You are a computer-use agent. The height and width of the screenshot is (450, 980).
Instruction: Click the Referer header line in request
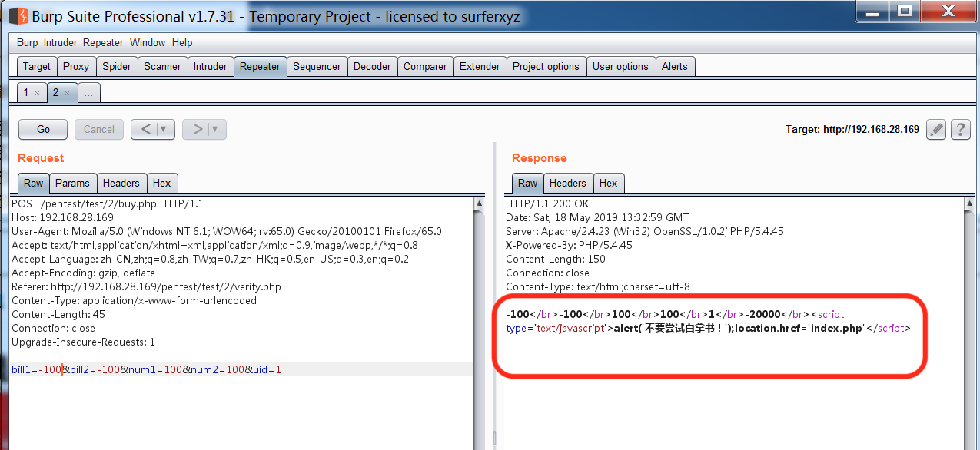pyautogui.click(x=146, y=286)
